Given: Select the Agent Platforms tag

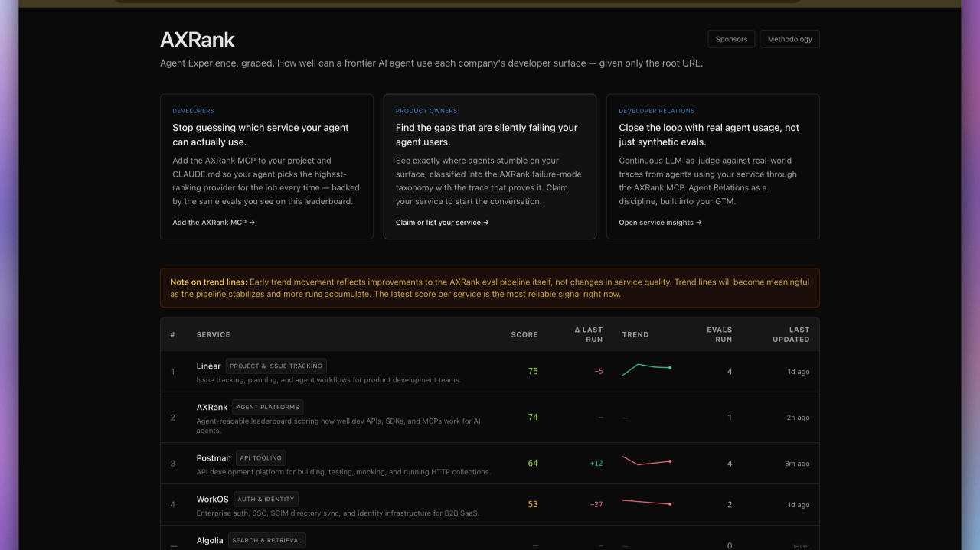Looking at the screenshot, I should tap(268, 407).
